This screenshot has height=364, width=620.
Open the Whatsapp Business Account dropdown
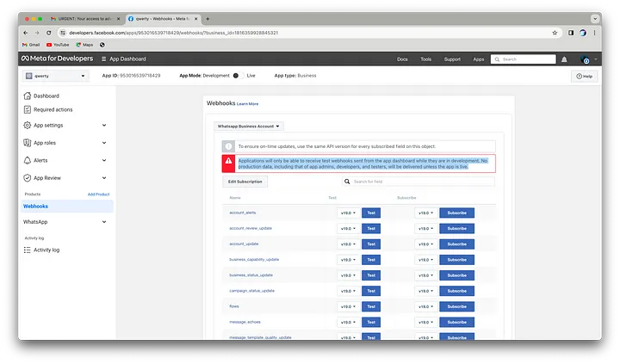(x=248, y=126)
